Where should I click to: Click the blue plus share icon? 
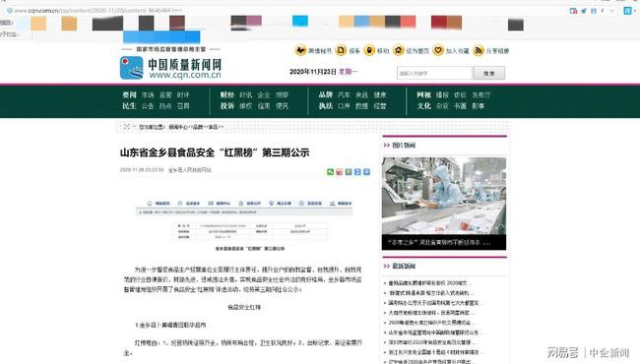[366, 172]
